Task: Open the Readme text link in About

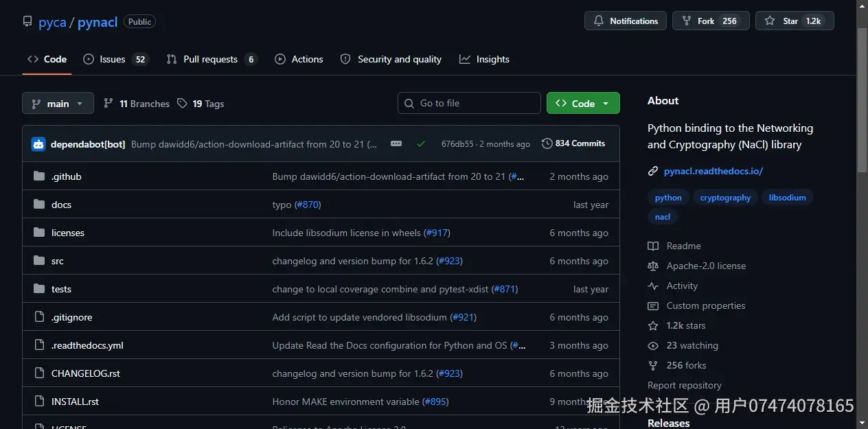Action: point(684,246)
